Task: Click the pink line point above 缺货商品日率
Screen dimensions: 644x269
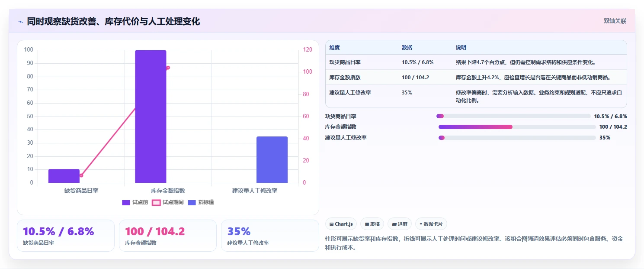Action: pos(81,175)
